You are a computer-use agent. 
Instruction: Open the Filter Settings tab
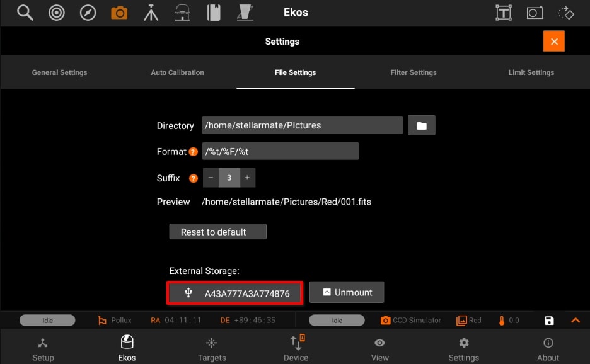(414, 72)
